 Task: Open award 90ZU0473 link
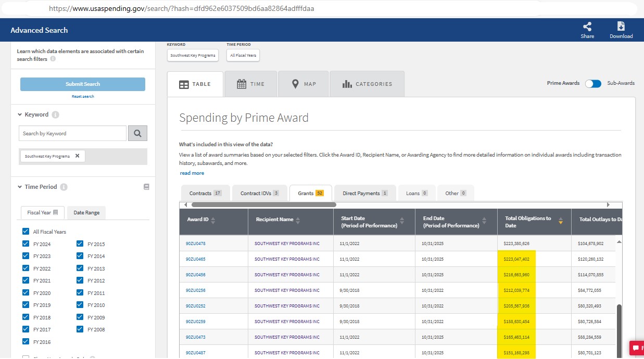[195, 337]
